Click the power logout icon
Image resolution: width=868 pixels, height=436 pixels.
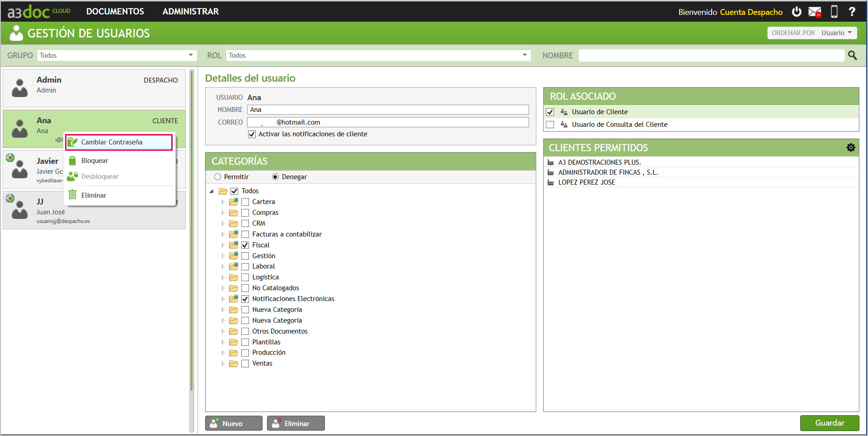coord(797,12)
